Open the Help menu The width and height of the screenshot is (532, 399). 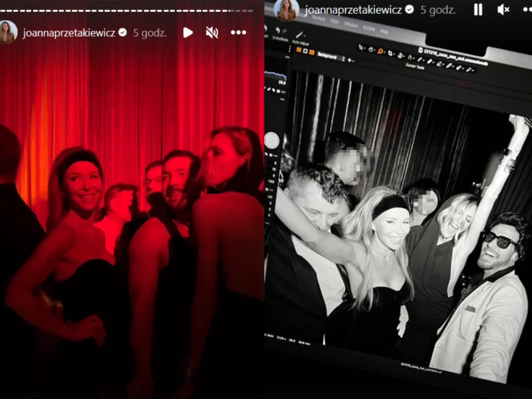[384, 32]
